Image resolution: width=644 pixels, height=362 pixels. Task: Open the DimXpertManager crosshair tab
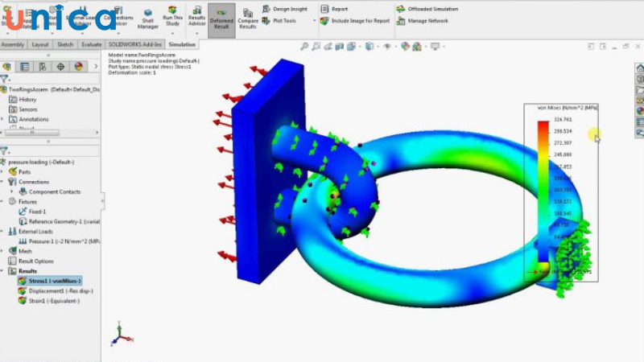pyautogui.click(x=61, y=67)
